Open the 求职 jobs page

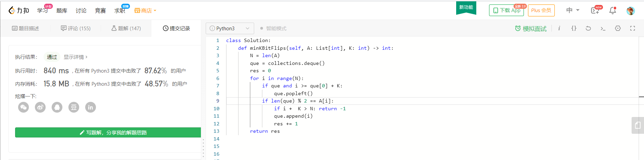(120, 10)
